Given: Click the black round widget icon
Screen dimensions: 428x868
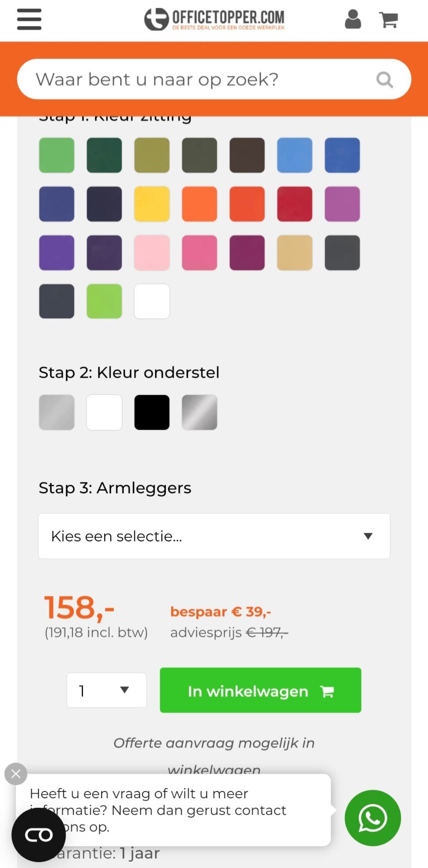Looking at the screenshot, I should coord(39,834).
